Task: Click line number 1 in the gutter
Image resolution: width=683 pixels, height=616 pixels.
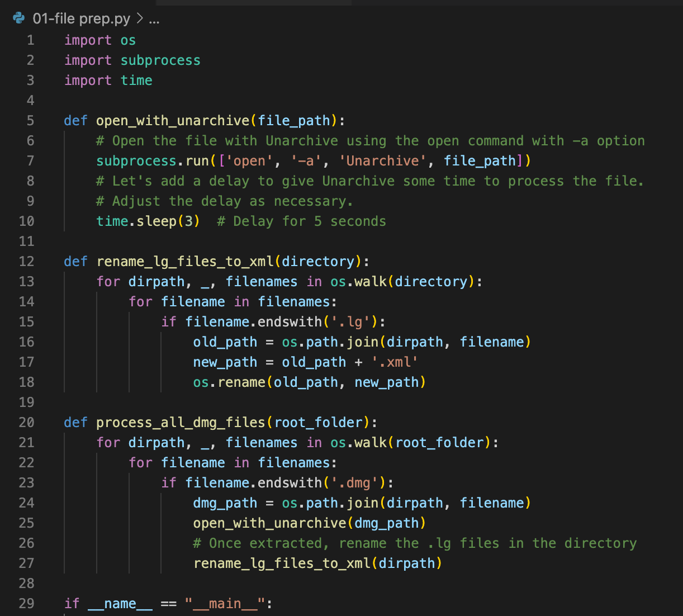Action: pyautogui.click(x=30, y=40)
